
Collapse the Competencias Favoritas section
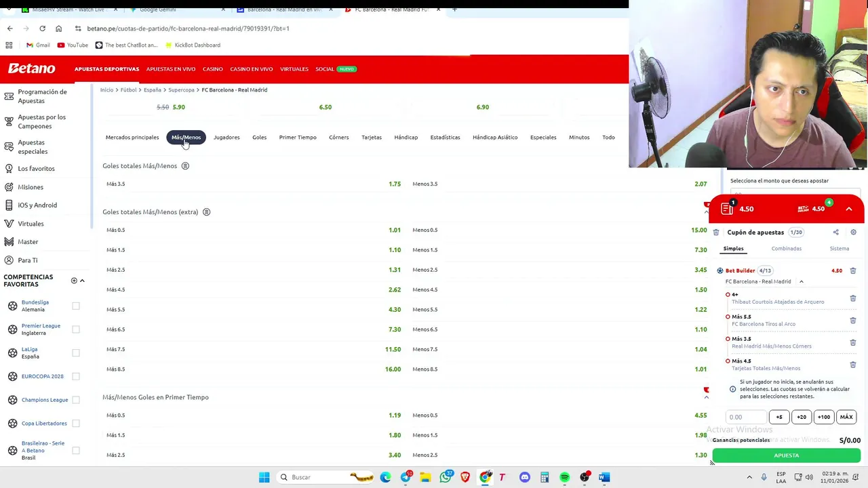82,281
